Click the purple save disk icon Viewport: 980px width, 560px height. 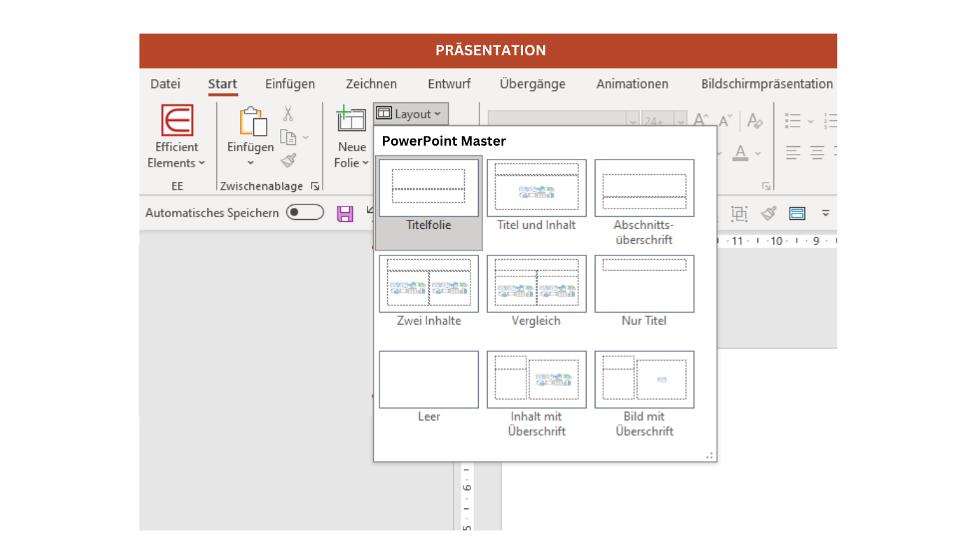pyautogui.click(x=345, y=213)
